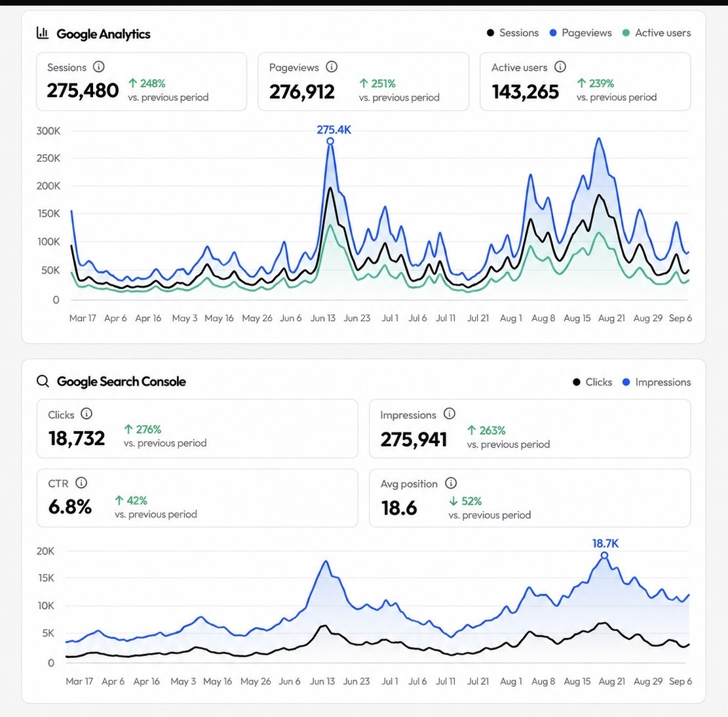Toggle the Impressions series in legend
The height and width of the screenshot is (717, 728).
point(657,382)
